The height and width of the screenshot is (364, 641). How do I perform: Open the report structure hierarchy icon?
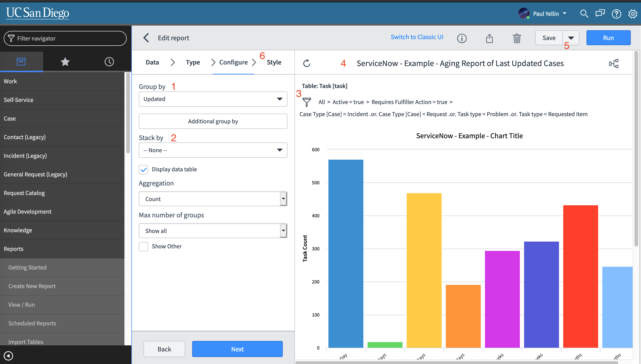coord(614,64)
